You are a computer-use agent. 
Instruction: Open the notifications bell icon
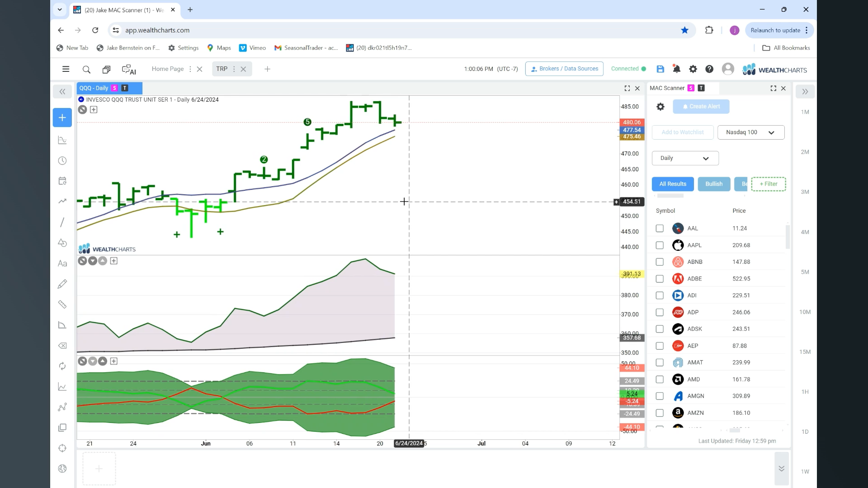[x=677, y=69]
